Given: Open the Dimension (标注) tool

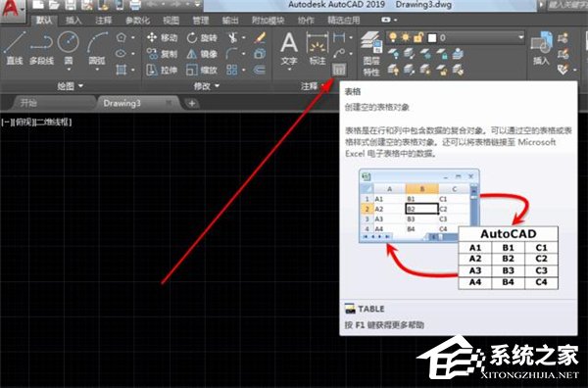Looking at the screenshot, I should pyautogui.click(x=317, y=49).
